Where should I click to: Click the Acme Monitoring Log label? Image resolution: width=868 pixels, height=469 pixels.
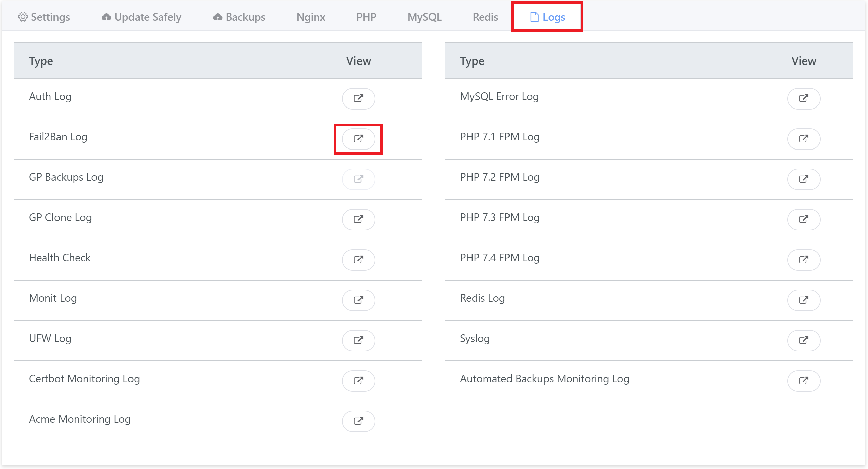[80, 419]
